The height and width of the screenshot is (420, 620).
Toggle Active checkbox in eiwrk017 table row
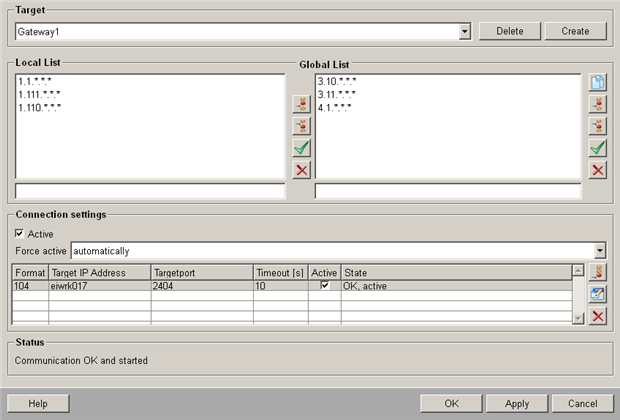325,286
